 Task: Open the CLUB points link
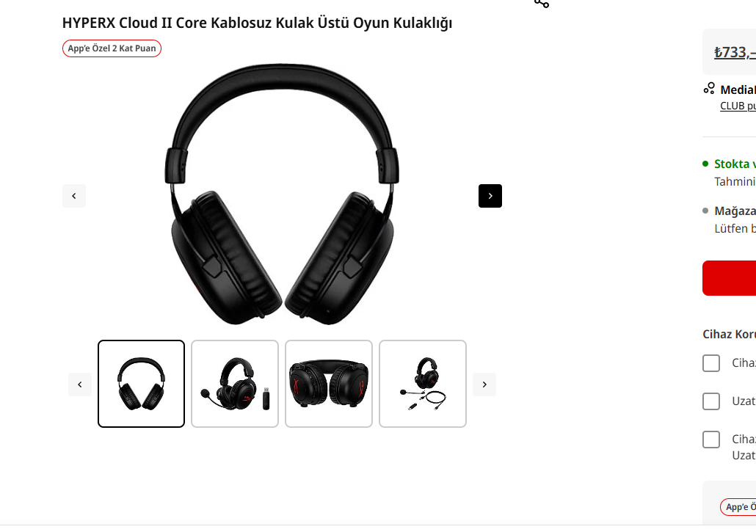click(x=738, y=106)
